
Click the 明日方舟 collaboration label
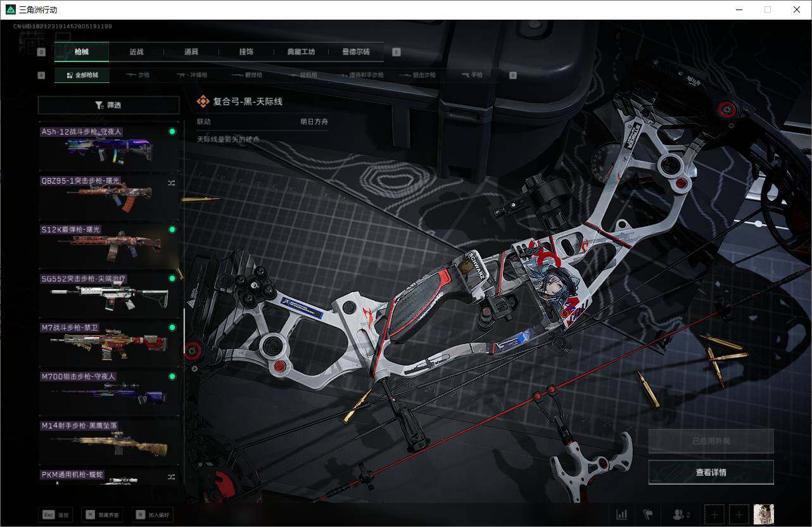coord(314,121)
